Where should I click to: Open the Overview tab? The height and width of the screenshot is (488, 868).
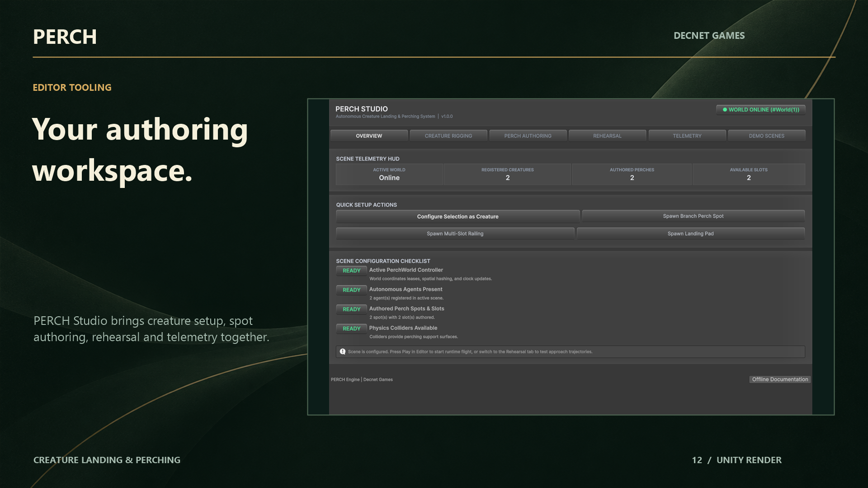point(369,136)
